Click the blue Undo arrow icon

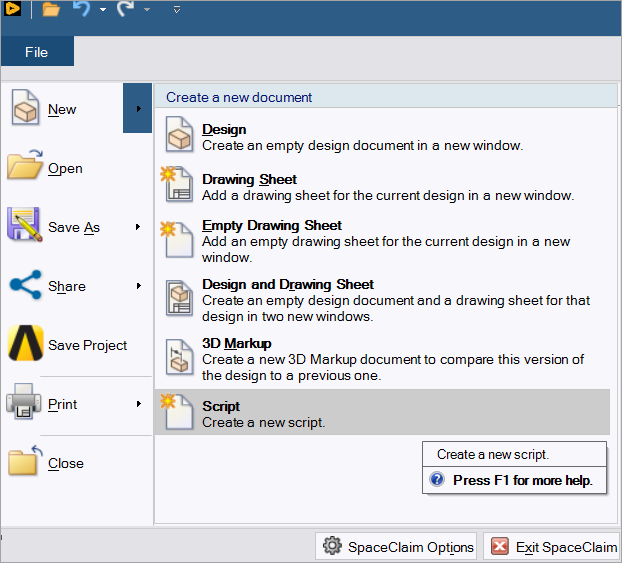point(82,10)
